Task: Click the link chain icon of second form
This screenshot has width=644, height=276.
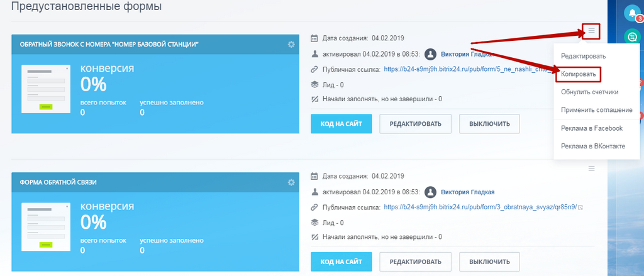Action: point(314,207)
